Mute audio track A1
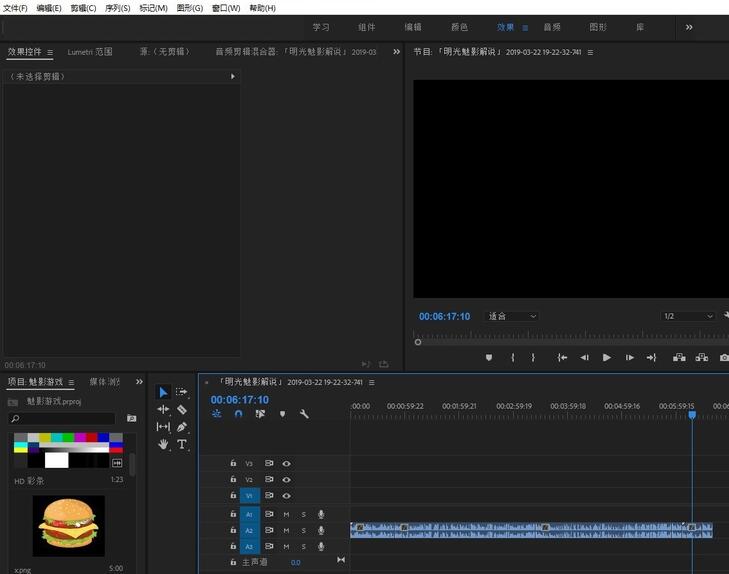Screen dimensions: 729x574 [286, 515]
